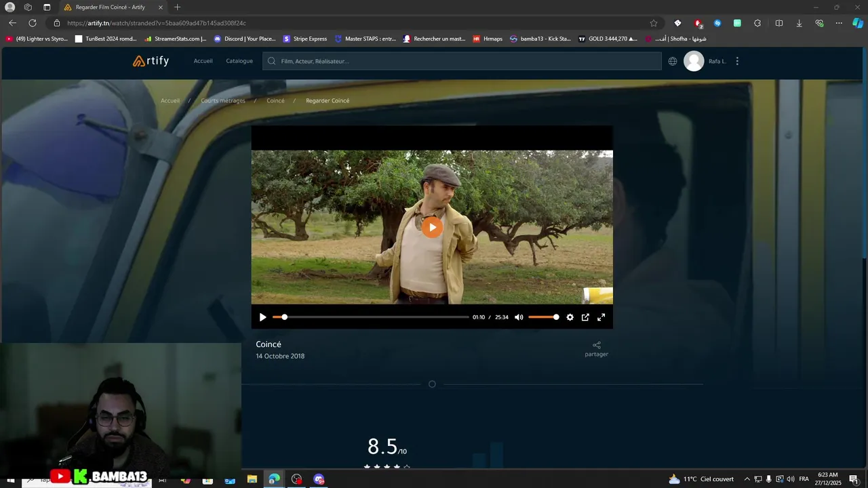Open the Catalogue menu item
868x488 pixels.
[x=239, y=61]
